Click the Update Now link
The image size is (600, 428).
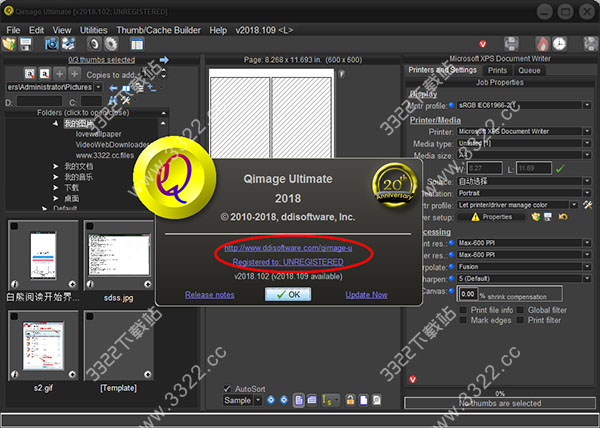[x=366, y=295]
